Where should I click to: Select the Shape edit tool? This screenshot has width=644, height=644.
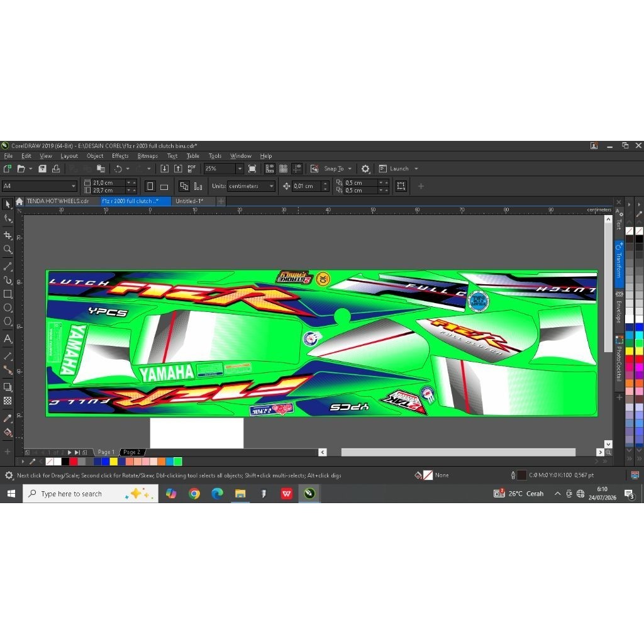8,218
